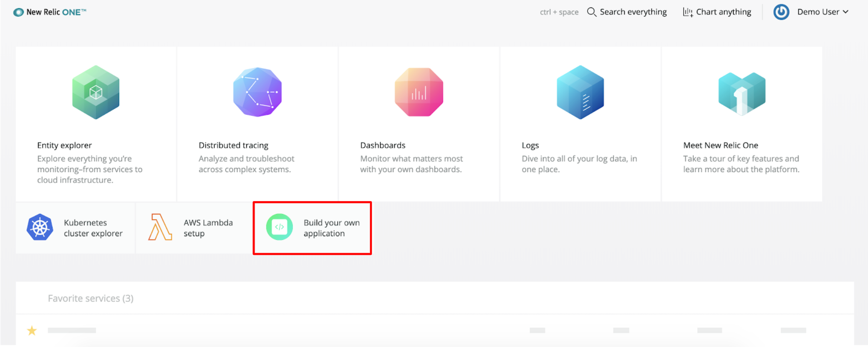Open the blue Logs cube icon
Screen dimensions: 868x347
click(x=580, y=92)
